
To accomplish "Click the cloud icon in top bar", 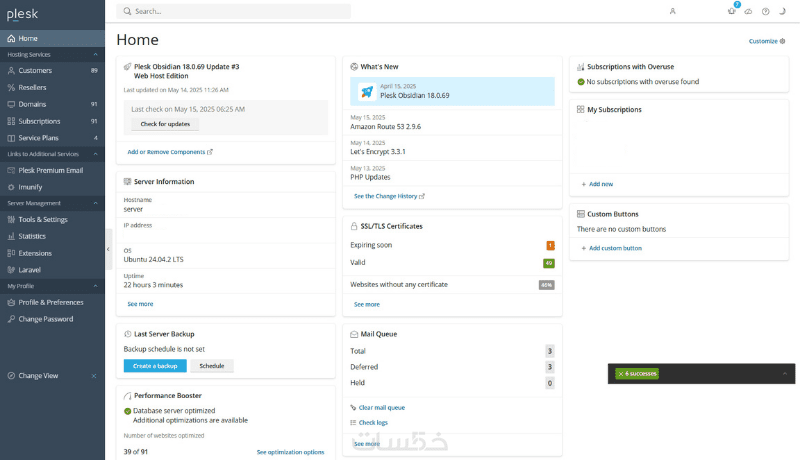I will (748, 11).
